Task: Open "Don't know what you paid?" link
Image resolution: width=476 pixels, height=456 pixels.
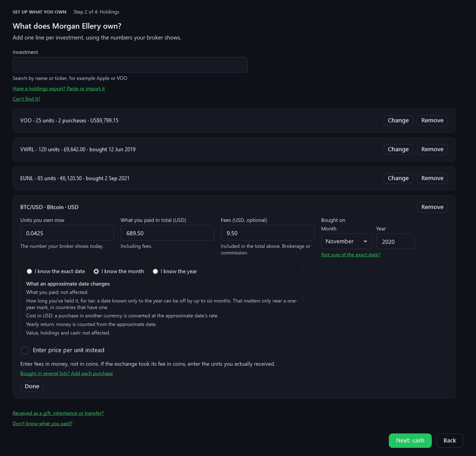Action: [42, 424]
